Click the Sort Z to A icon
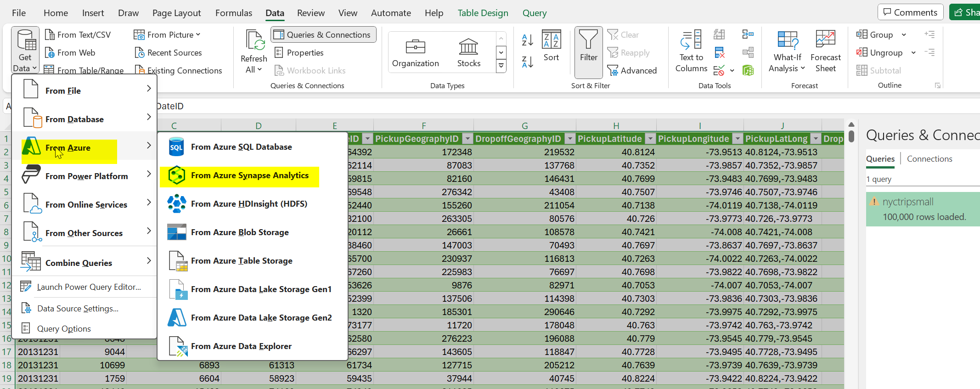 coord(527,62)
